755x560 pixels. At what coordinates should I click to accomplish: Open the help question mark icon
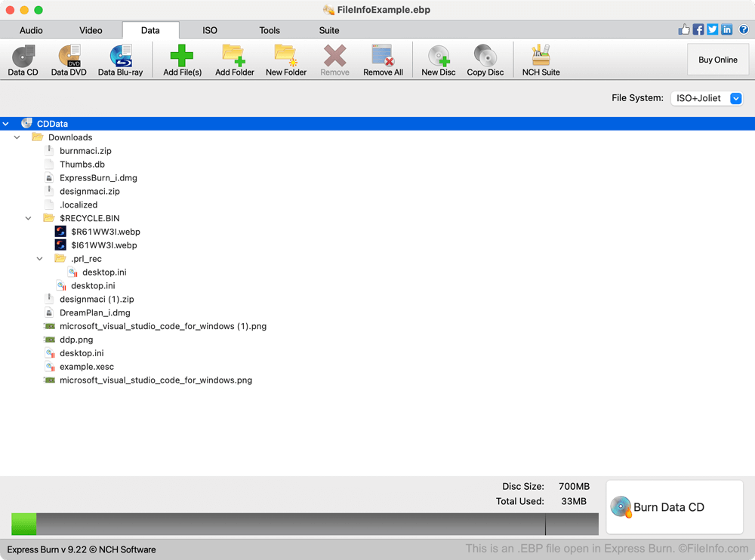click(x=744, y=30)
